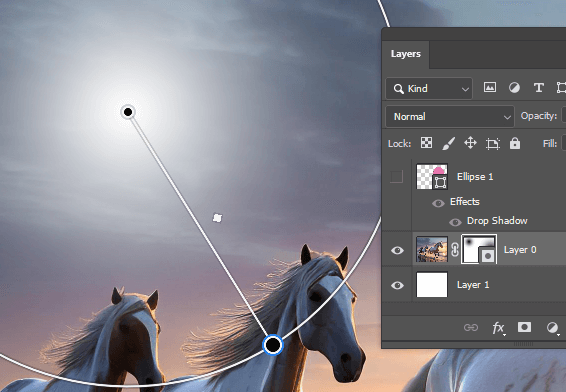Hide the Layer 1 layer

pyautogui.click(x=397, y=285)
